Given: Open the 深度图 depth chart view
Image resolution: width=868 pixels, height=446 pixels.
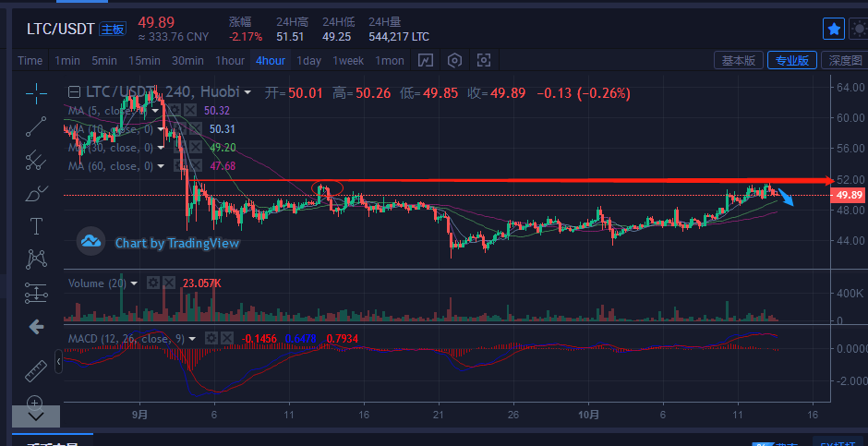Looking at the screenshot, I should click(845, 60).
